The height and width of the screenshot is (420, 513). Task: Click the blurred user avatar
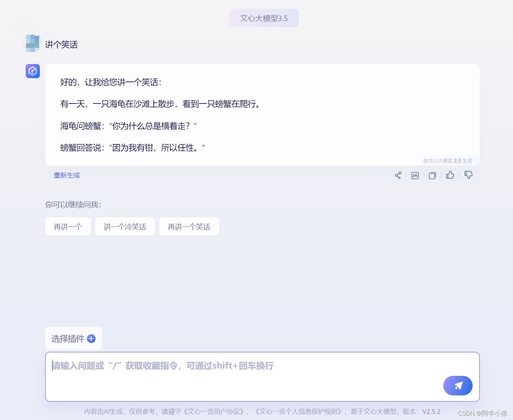click(x=33, y=43)
